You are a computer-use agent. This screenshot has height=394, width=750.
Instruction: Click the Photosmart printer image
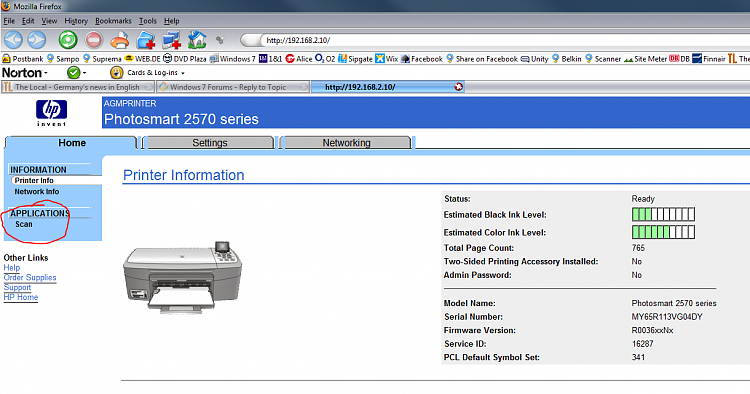pyautogui.click(x=183, y=277)
